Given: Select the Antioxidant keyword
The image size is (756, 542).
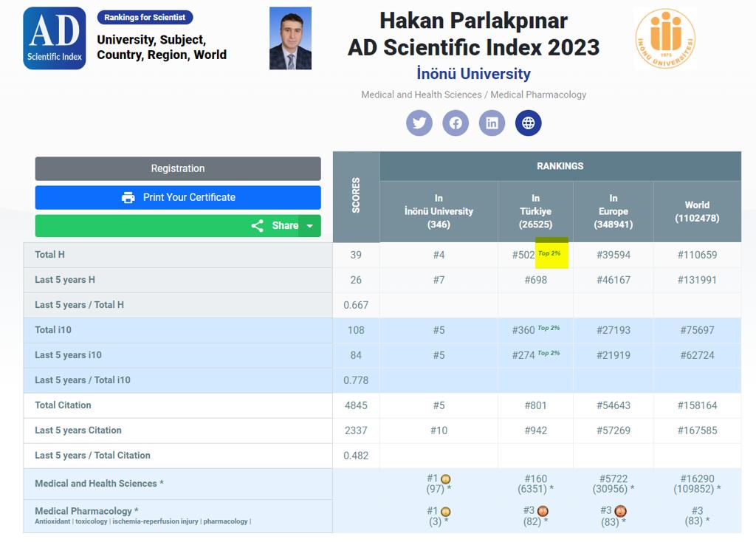Looking at the screenshot, I should [x=52, y=521].
